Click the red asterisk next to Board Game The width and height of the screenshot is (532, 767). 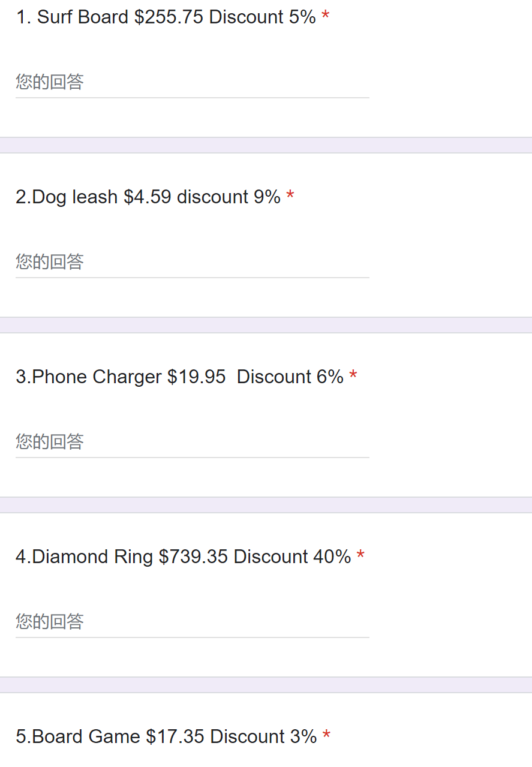[326, 736]
